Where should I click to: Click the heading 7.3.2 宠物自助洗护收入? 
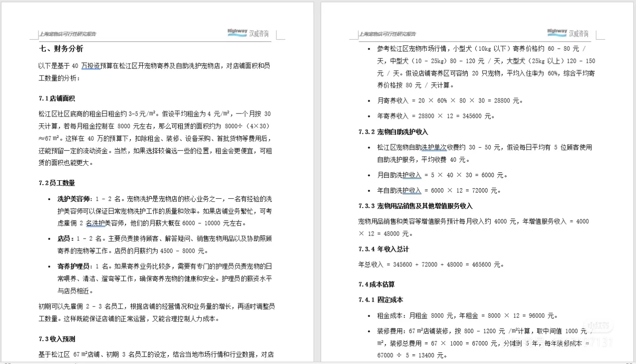pyautogui.click(x=393, y=132)
